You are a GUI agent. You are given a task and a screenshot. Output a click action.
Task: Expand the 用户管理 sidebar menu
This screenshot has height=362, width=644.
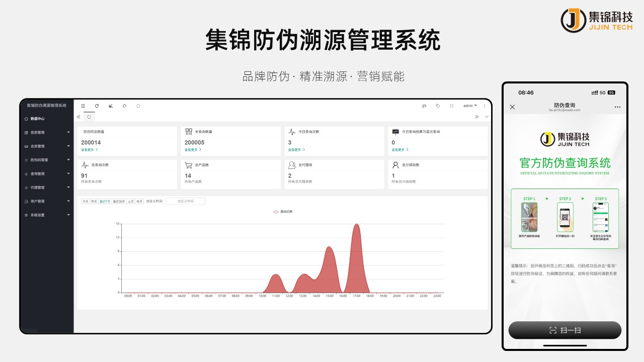47,201
